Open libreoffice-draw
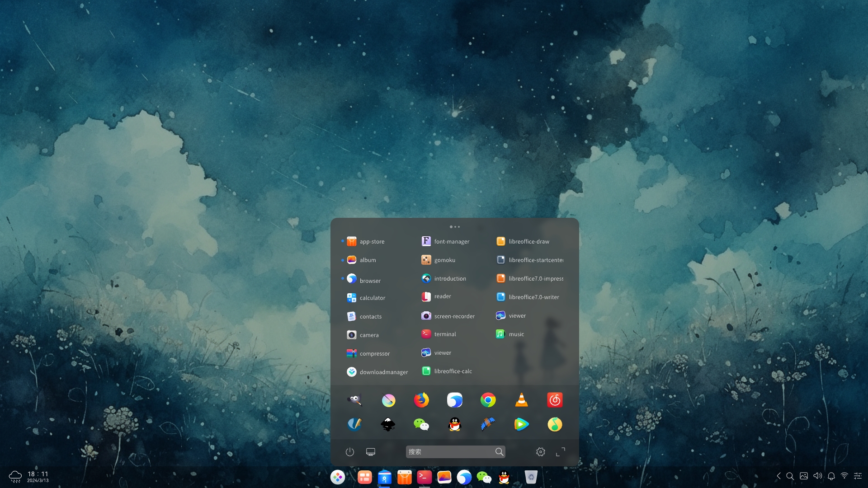Screen dimensions: 868x488 coord(523,241)
